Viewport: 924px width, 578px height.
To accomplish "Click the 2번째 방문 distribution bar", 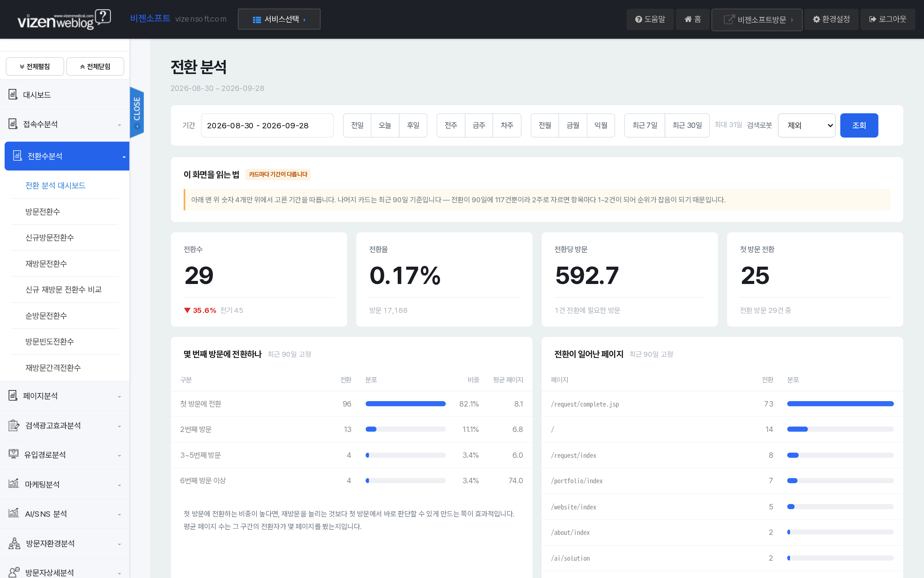I will click(405, 429).
